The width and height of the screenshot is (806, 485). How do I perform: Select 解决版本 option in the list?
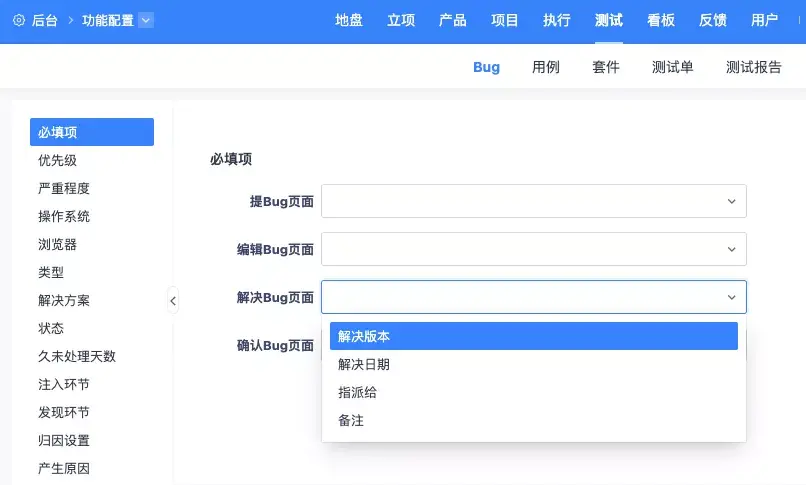coord(534,336)
